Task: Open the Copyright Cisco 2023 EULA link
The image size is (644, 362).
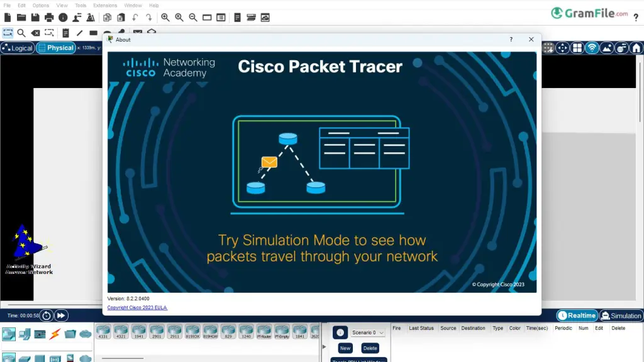Action: (137, 308)
